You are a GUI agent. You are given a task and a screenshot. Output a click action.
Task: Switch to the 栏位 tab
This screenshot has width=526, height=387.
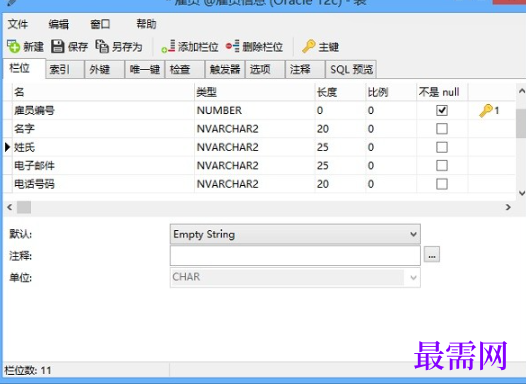[24, 68]
